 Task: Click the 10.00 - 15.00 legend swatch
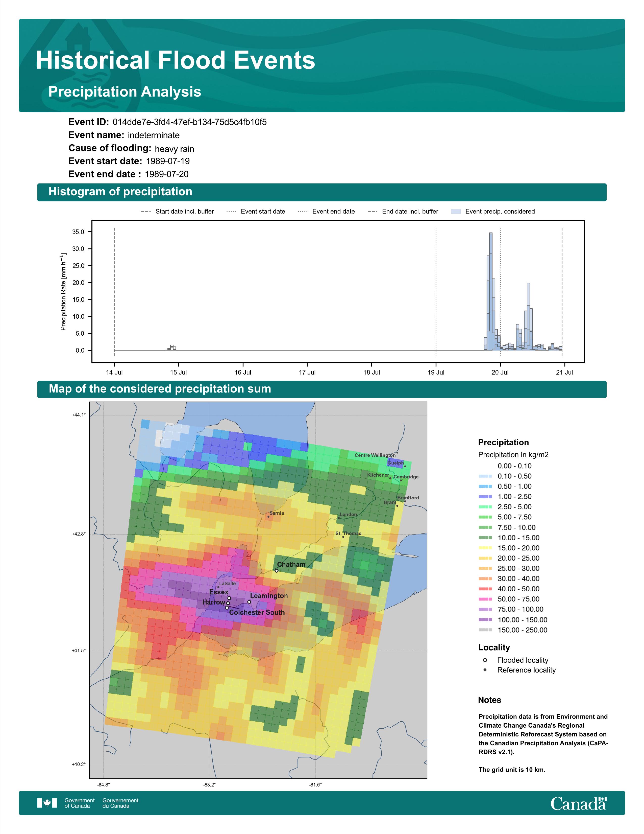coord(485,538)
